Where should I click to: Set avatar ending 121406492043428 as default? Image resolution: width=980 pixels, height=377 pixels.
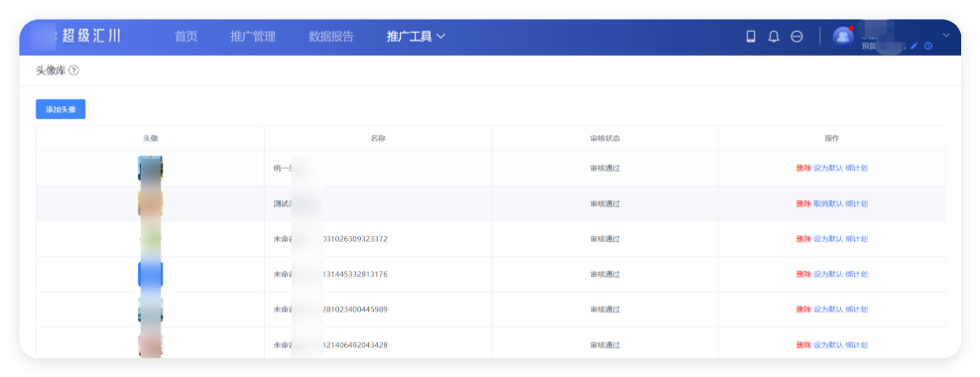(x=828, y=345)
